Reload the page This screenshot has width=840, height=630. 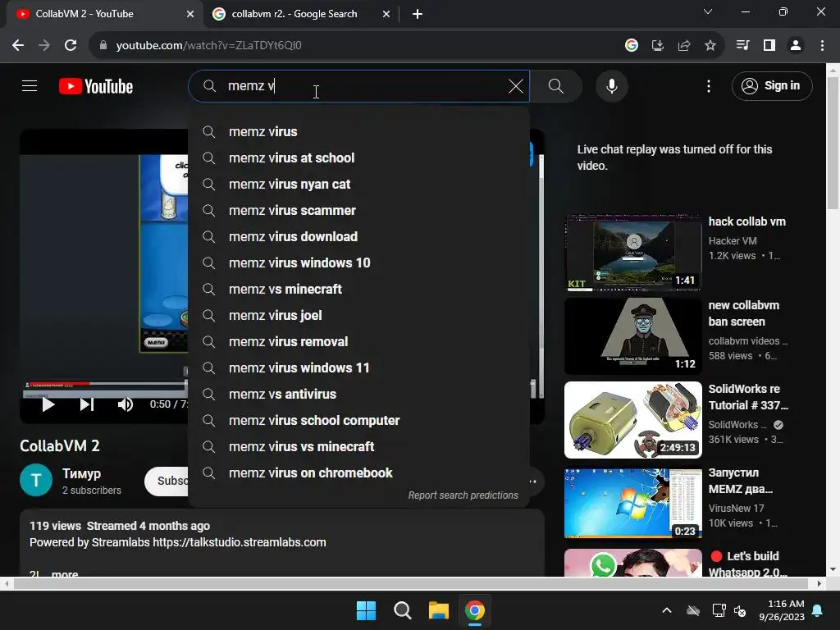71,46
